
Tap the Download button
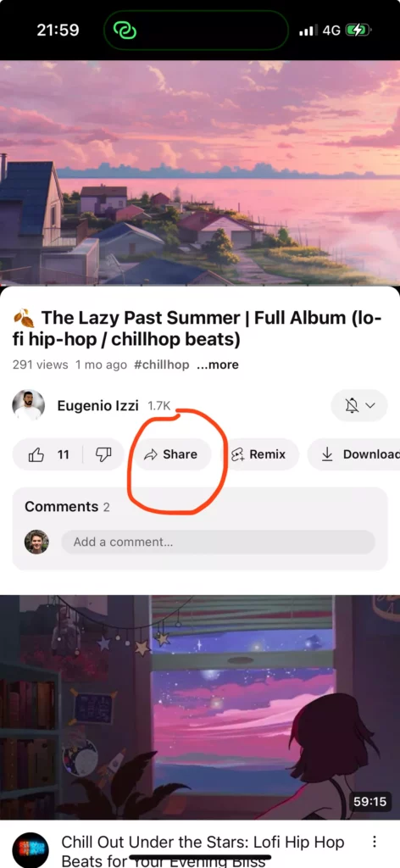[x=354, y=454]
